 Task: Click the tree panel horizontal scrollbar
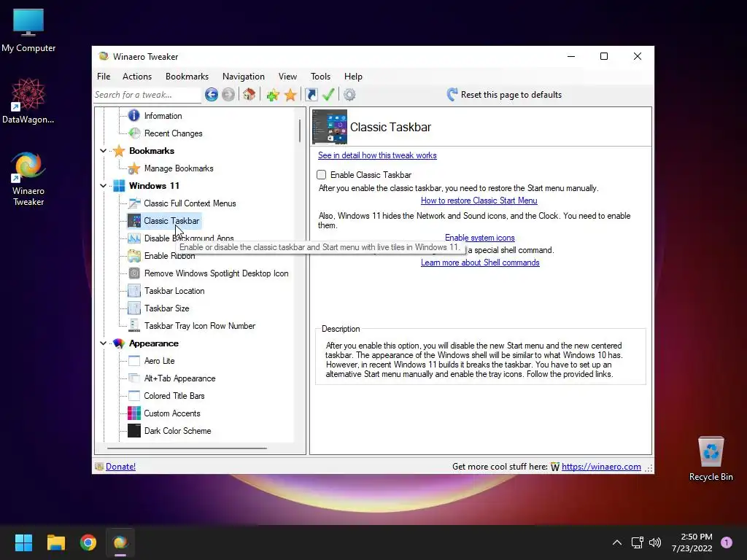coord(187,448)
